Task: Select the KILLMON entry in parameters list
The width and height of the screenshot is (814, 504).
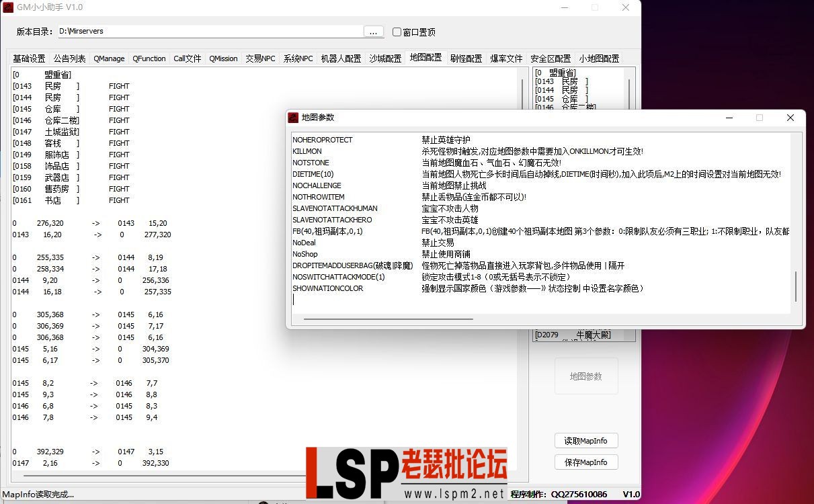Action: 307,151
